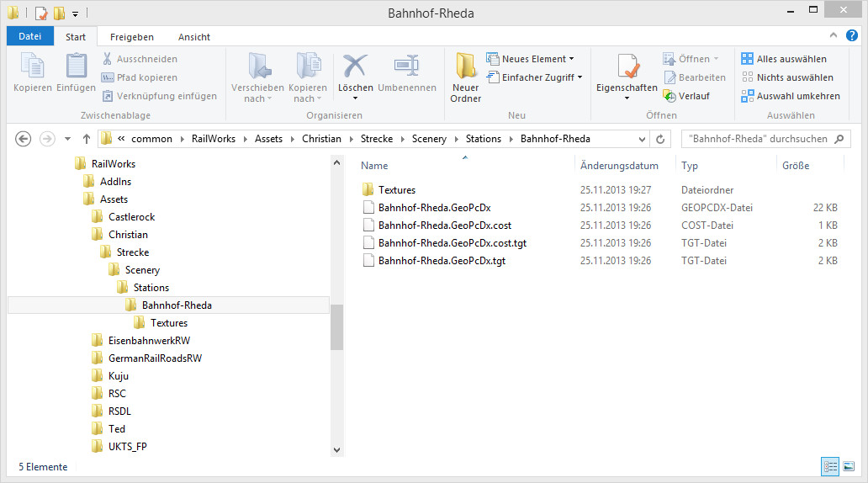
Task: Create a folder with Neuer Ordner
Action: click(x=465, y=76)
